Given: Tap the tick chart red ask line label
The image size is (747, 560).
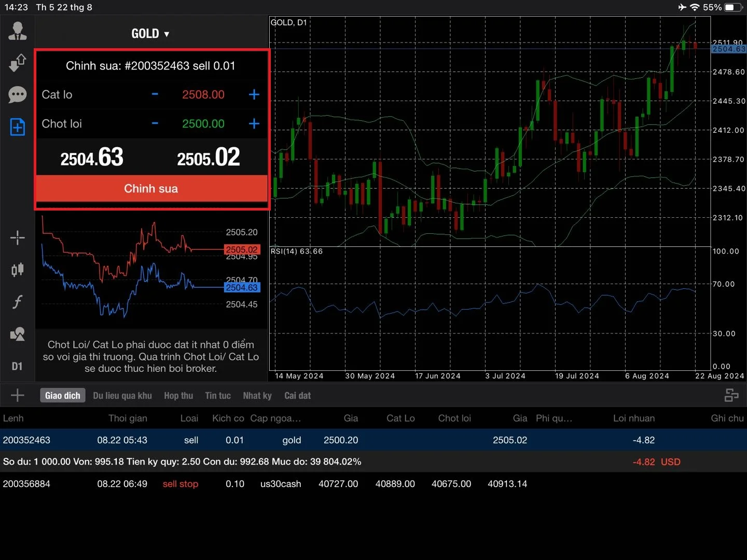Looking at the screenshot, I should [242, 249].
